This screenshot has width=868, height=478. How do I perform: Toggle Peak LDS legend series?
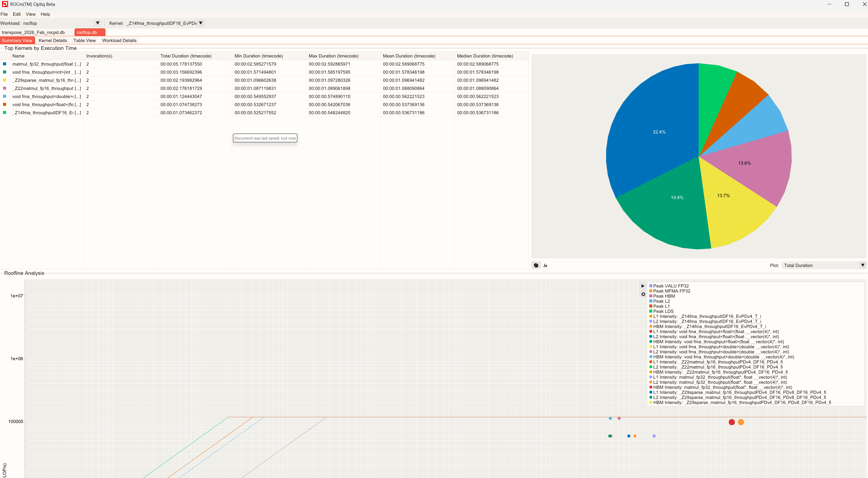663,311
